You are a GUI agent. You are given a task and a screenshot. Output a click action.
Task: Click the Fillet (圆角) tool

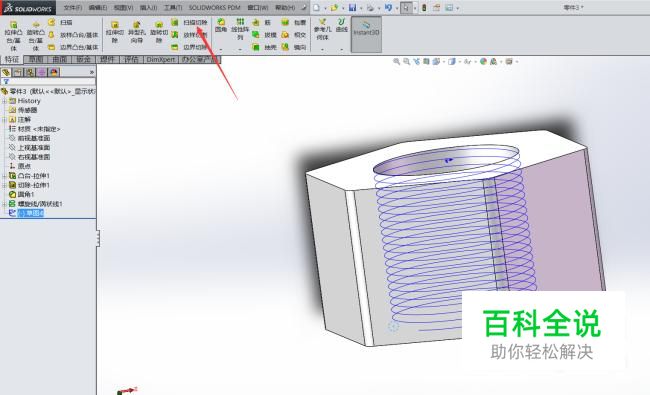pos(221,25)
